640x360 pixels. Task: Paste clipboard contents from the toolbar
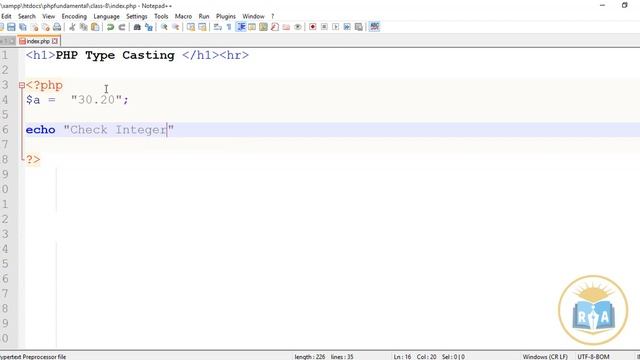(95, 27)
